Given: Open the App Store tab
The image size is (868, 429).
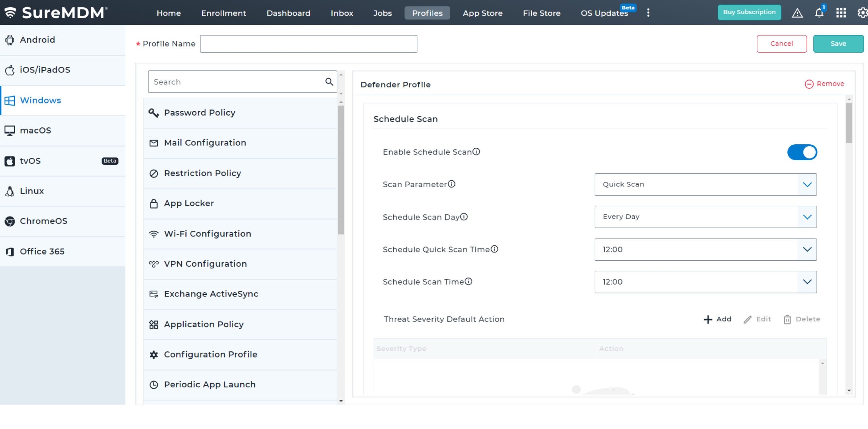Looking at the screenshot, I should pos(482,13).
